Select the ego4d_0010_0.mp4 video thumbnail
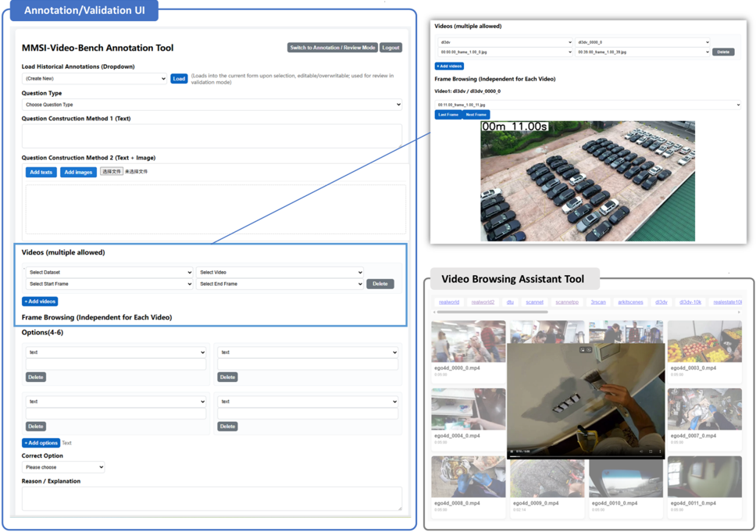Image resolution: width=756 pixels, height=532 pixels. click(x=626, y=478)
